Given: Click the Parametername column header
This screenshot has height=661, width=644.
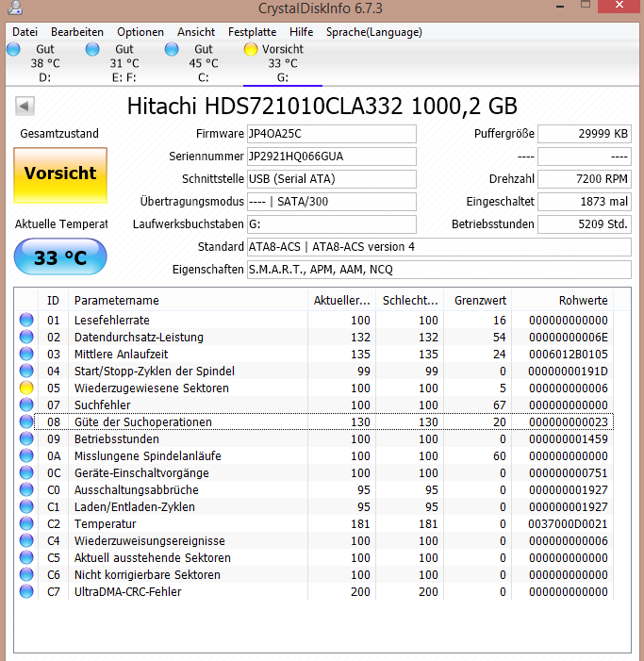Looking at the screenshot, I should pyautogui.click(x=188, y=300).
